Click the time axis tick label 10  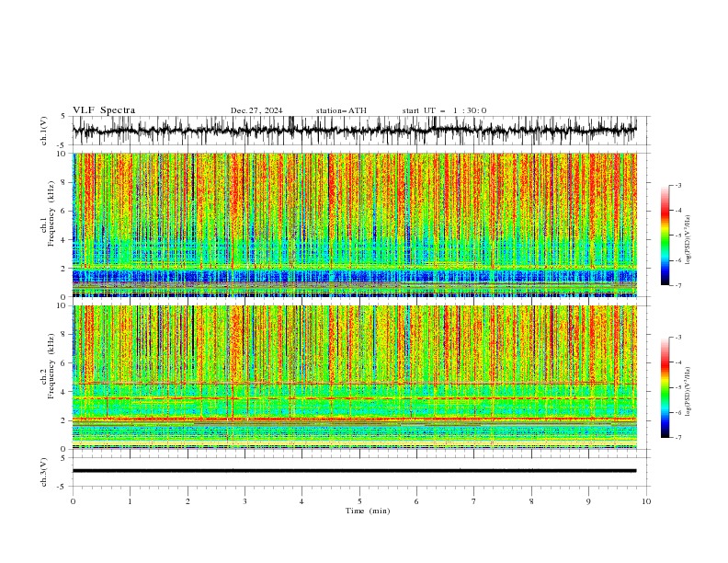pyautogui.click(x=646, y=501)
